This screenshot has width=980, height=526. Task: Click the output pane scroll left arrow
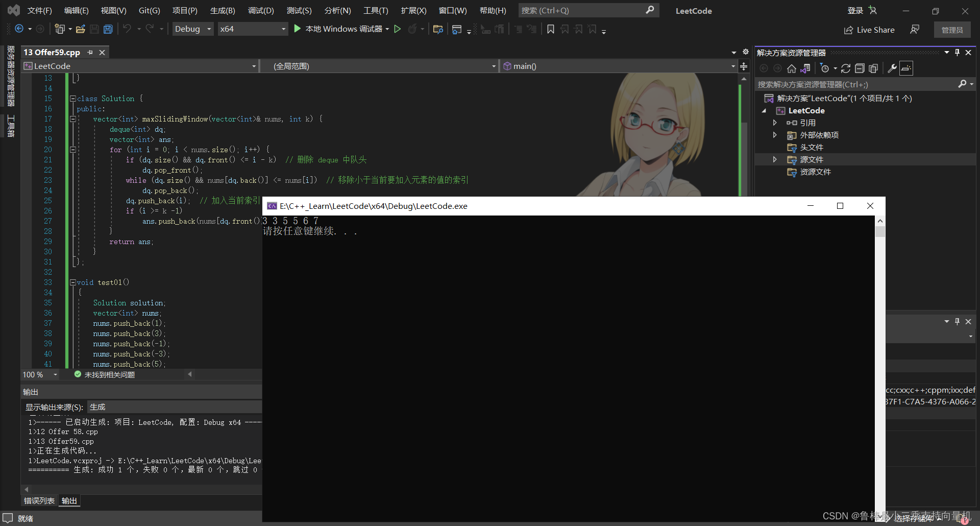(27, 489)
